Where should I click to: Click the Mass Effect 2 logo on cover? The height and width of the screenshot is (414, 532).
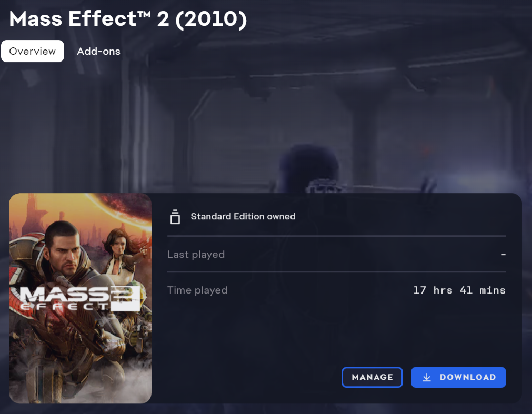tap(80, 298)
